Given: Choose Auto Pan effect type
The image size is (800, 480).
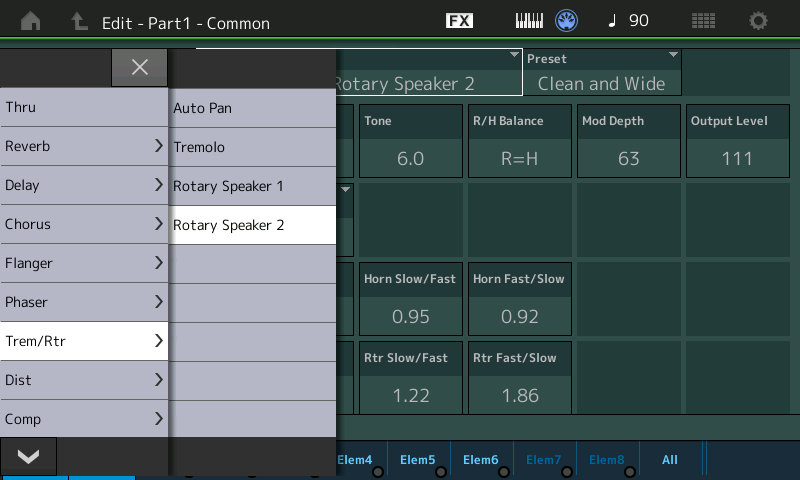Looking at the screenshot, I should click(252, 108).
